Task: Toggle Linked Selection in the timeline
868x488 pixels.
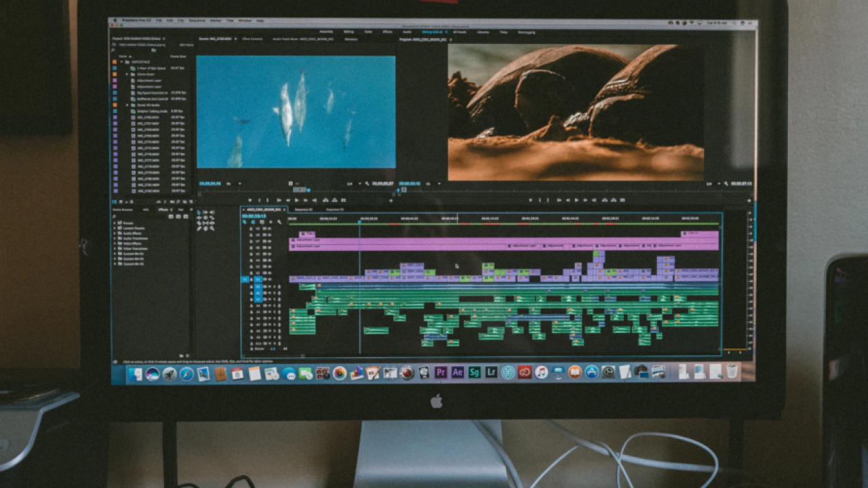Action: [262, 222]
